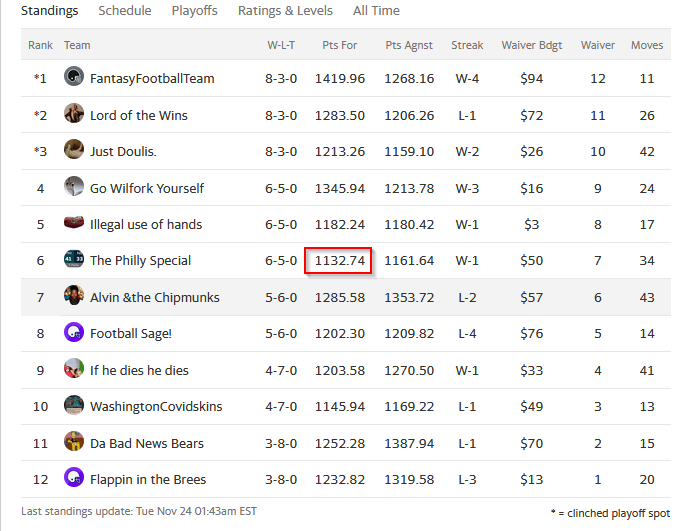The height and width of the screenshot is (531, 679).
Task: Open If he dies he dies team
Action: click(x=139, y=370)
